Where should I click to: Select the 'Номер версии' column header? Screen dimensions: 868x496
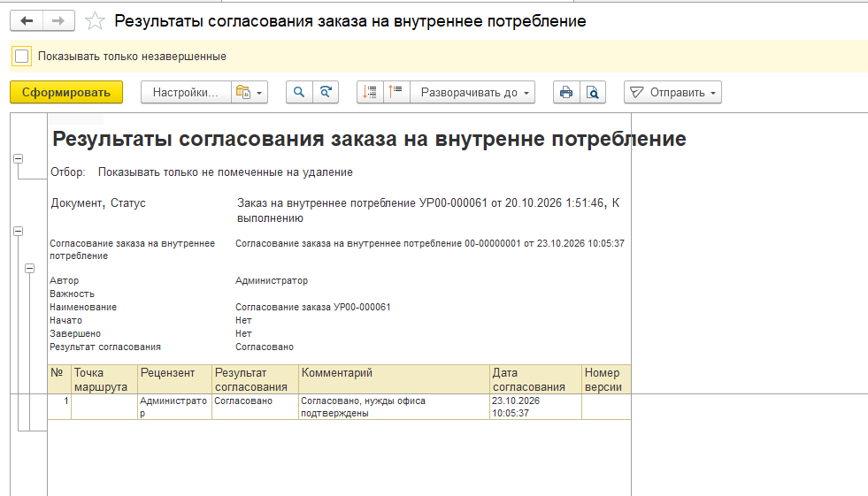pos(606,379)
